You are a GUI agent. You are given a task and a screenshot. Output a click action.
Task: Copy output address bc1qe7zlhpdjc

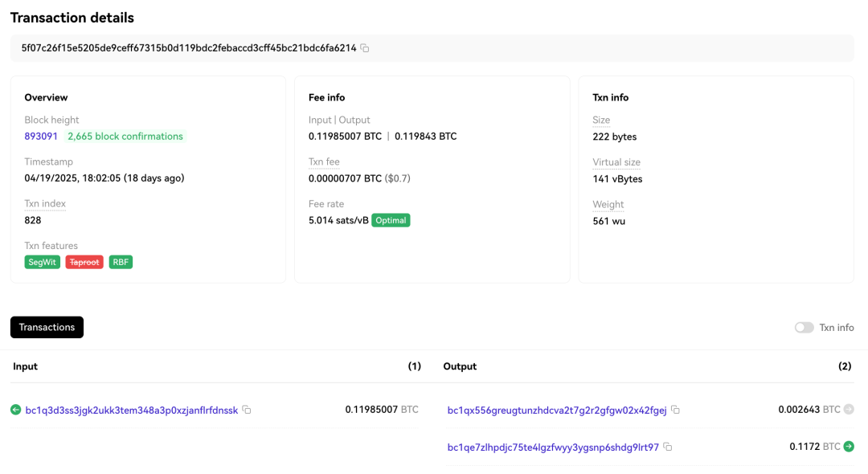tap(668, 447)
